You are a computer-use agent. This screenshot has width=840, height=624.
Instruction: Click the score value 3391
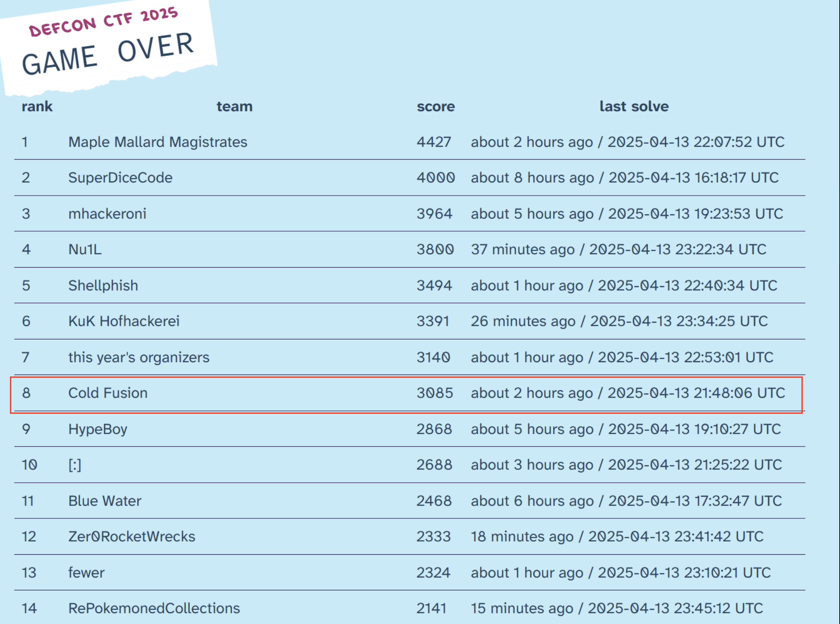[433, 321]
